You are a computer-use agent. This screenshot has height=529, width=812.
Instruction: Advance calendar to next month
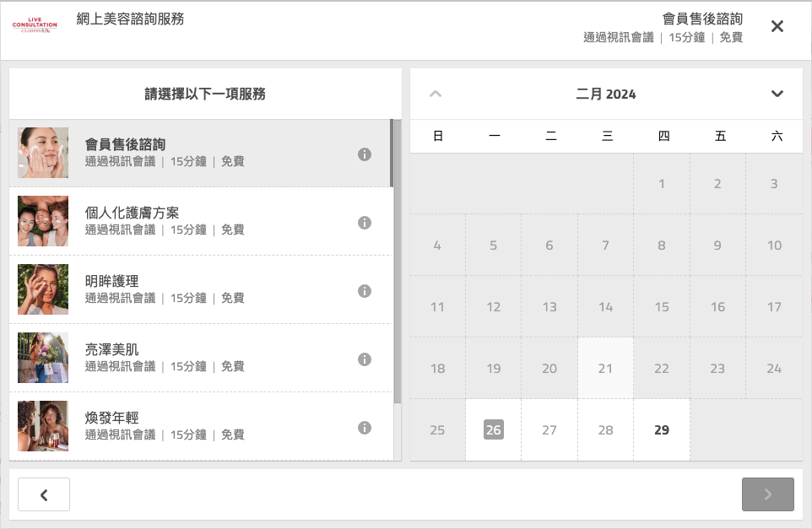point(777,94)
